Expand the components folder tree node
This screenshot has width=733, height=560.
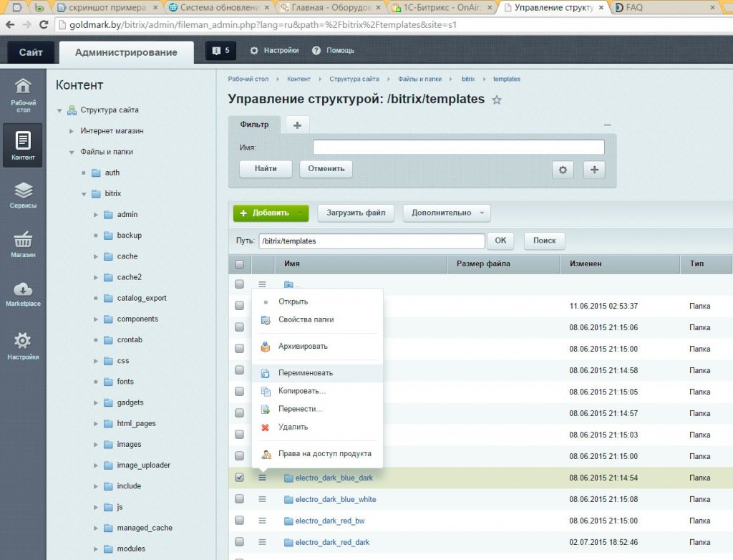[x=96, y=319]
